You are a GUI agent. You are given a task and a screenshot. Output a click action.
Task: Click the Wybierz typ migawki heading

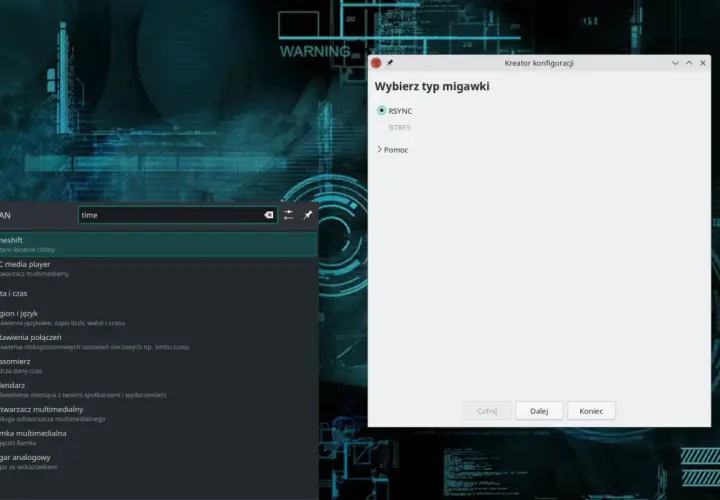click(432, 86)
